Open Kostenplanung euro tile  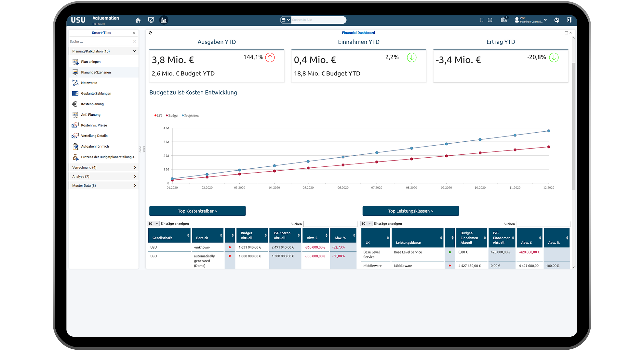(103, 104)
